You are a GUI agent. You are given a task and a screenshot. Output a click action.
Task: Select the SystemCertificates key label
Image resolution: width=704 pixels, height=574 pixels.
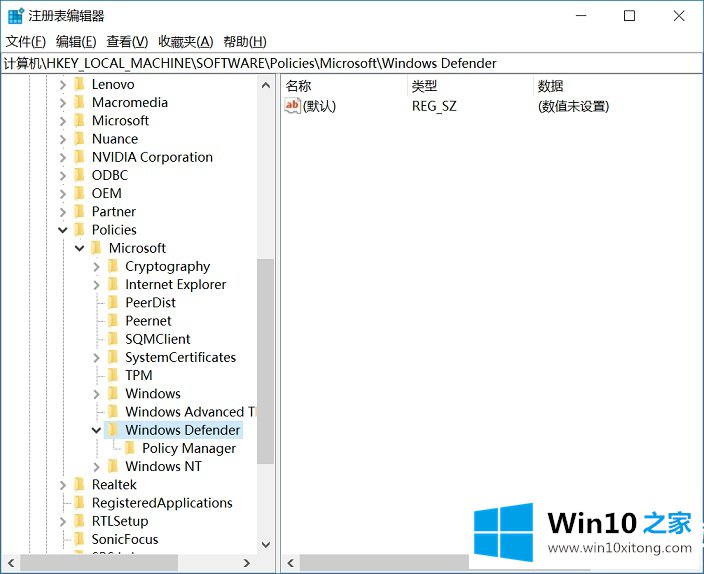tap(180, 358)
